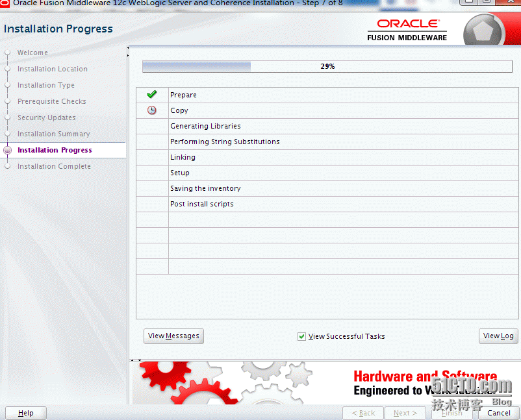This screenshot has width=521, height=420.
Task: Open the View Log button
Action: click(498, 336)
